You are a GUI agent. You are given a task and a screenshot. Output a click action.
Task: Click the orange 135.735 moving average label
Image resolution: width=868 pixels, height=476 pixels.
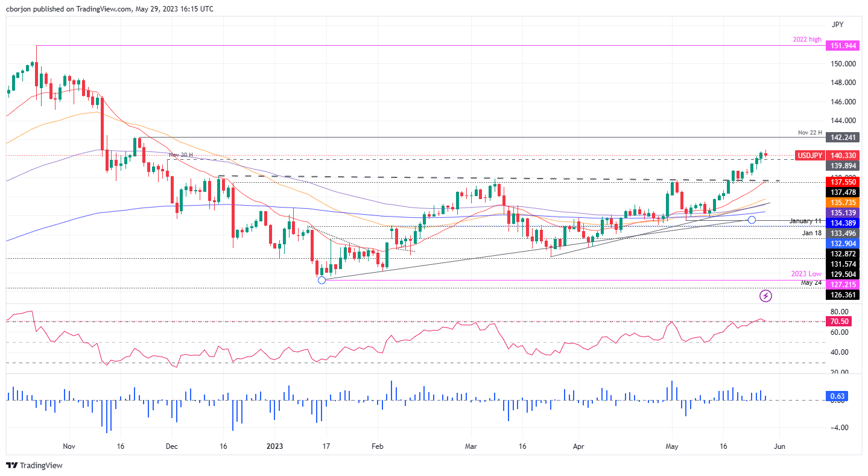point(843,203)
